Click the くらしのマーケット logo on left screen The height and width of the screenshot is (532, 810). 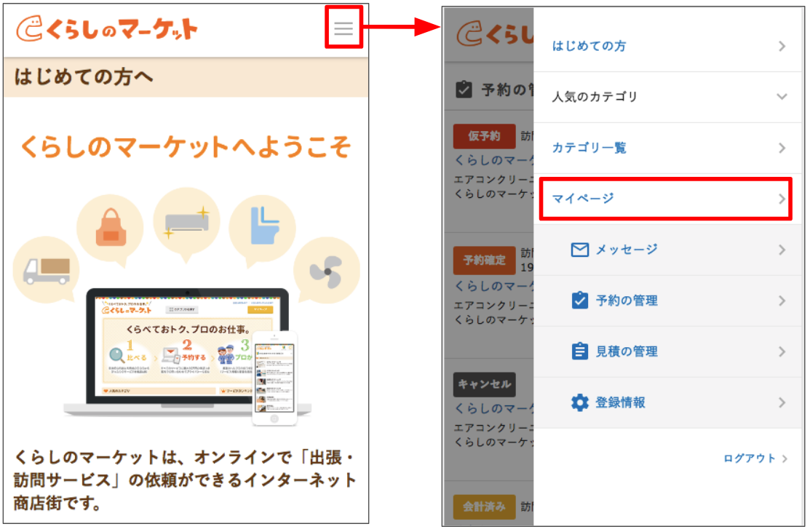(107, 28)
